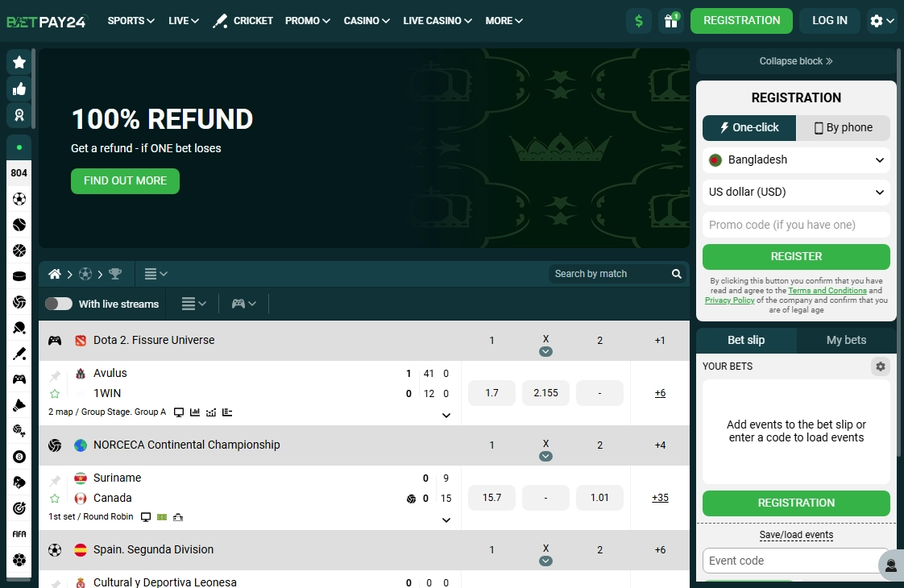Click the Promo code input field
Image resolution: width=904 pixels, height=588 pixels.
pos(796,225)
